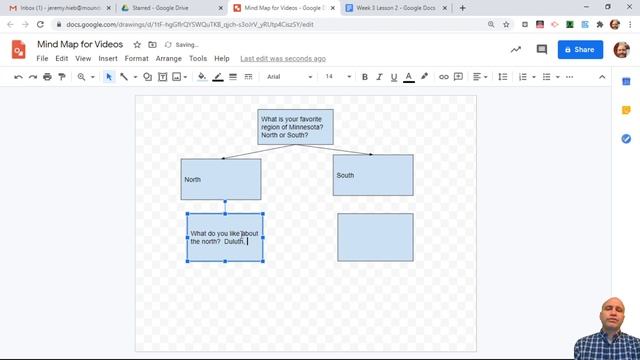Switch to the Starred - Google Drive tab

(x=171, y=8)
